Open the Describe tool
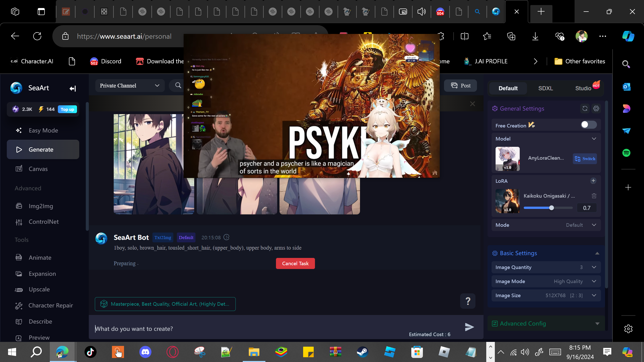 43,322
